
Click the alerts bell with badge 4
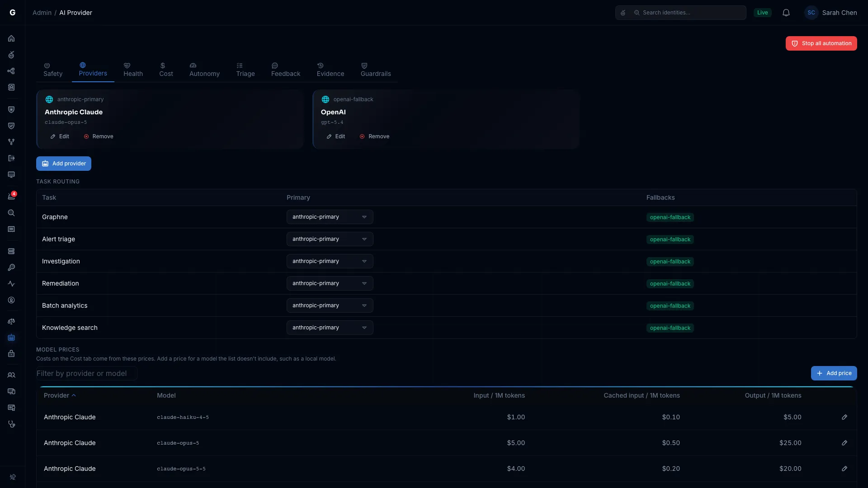(x=11, y=197)
